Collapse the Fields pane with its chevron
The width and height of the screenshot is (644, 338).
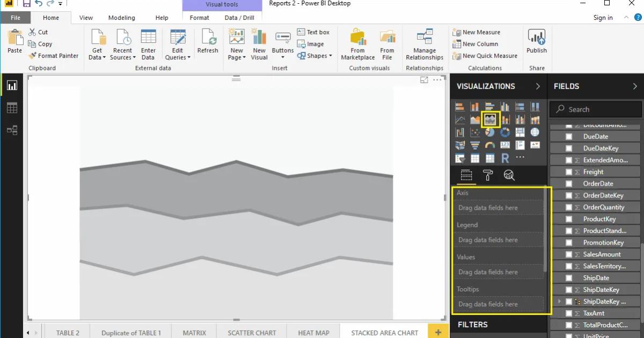click(x=634, y=86)
